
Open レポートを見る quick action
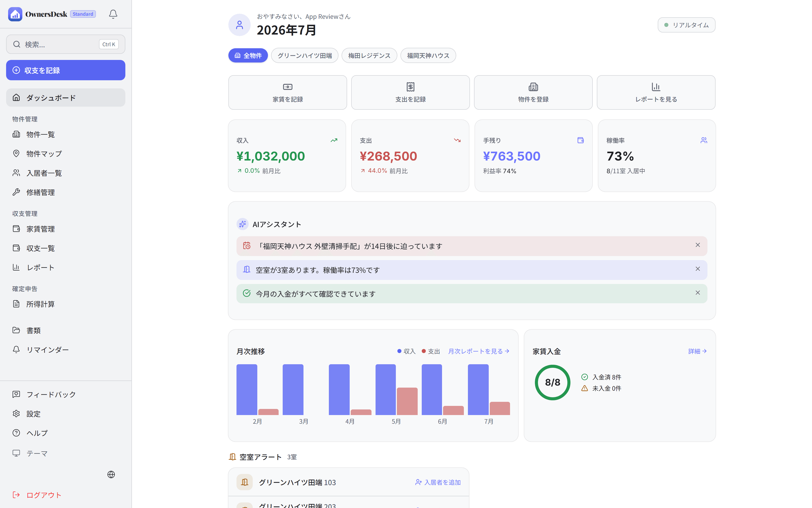click(656, 92)
